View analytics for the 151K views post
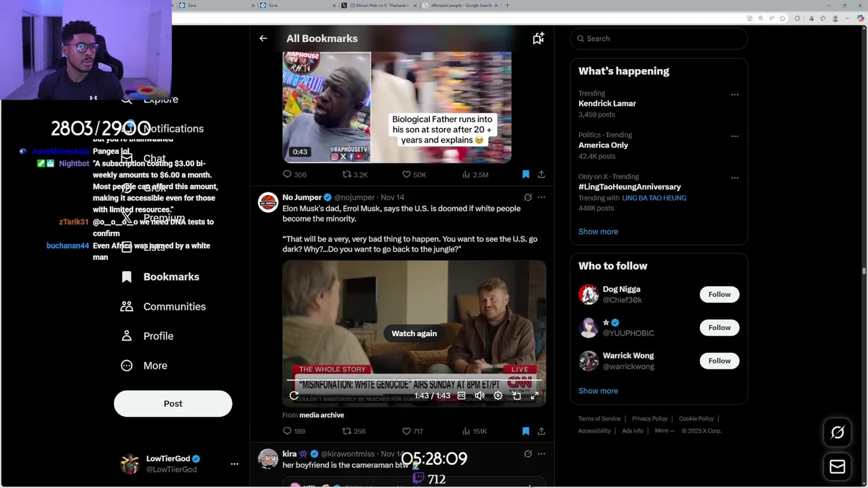The image size is (868, 488). tap(474, 431)
